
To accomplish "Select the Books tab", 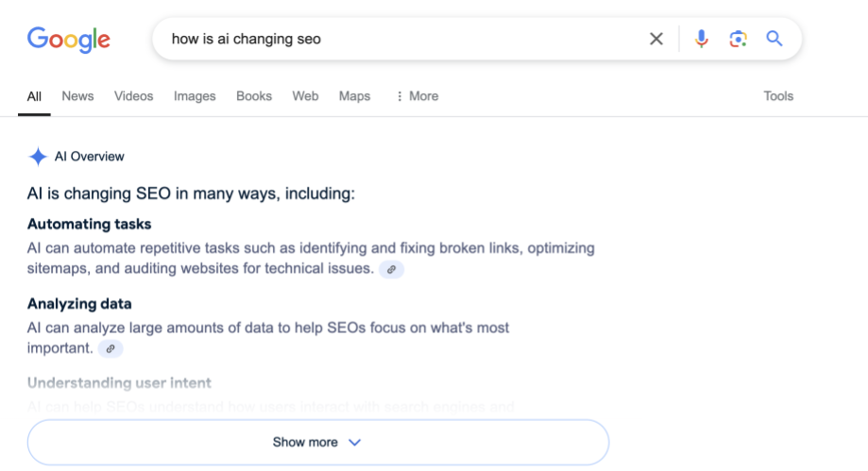I will [x=254, y=96].
